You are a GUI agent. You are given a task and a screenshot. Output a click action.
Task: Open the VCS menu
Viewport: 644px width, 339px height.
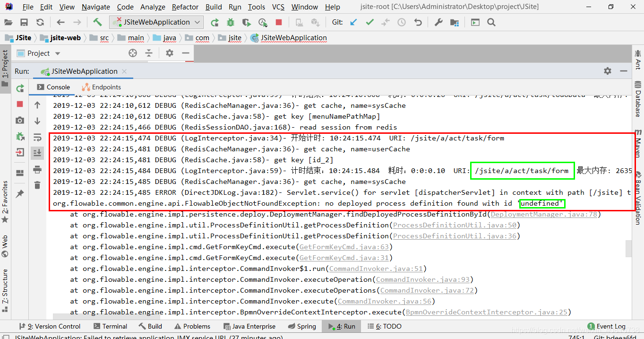pyautogui.click(x=278, y=7)
